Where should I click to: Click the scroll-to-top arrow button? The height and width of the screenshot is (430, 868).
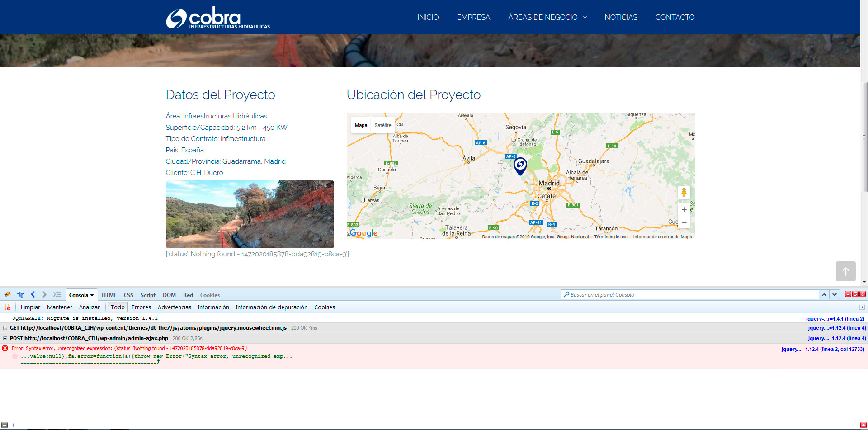(846, 271)
